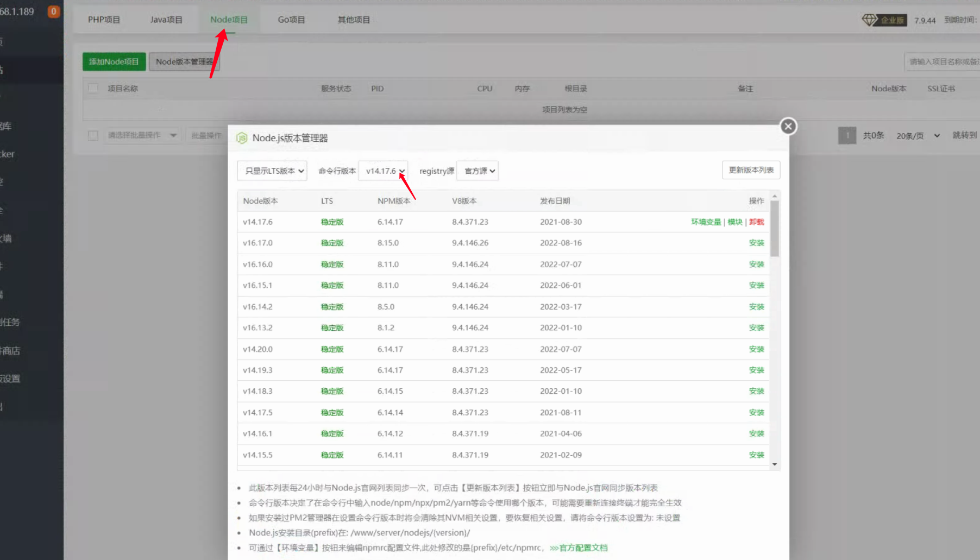Toggle the checkbox beside batch operation selector
The width and height of the screenshot is (980, 560).
click(x=93, y=135)
